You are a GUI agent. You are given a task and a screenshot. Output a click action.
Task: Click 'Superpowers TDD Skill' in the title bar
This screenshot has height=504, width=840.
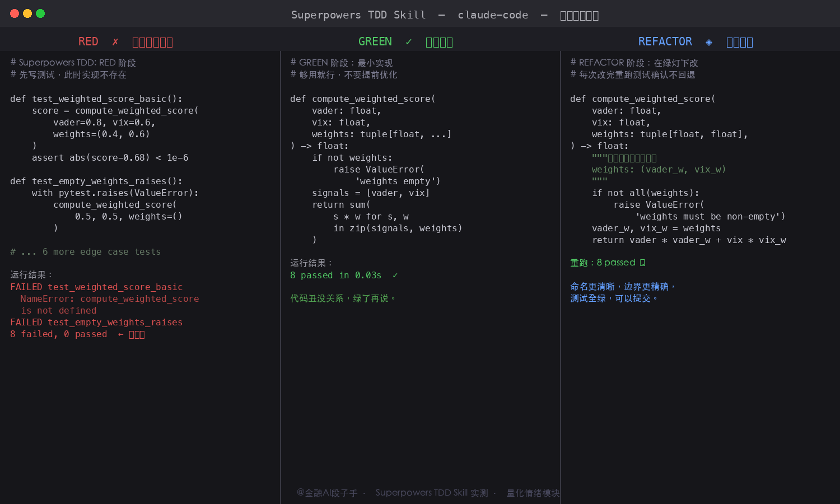tap(358, 15)
